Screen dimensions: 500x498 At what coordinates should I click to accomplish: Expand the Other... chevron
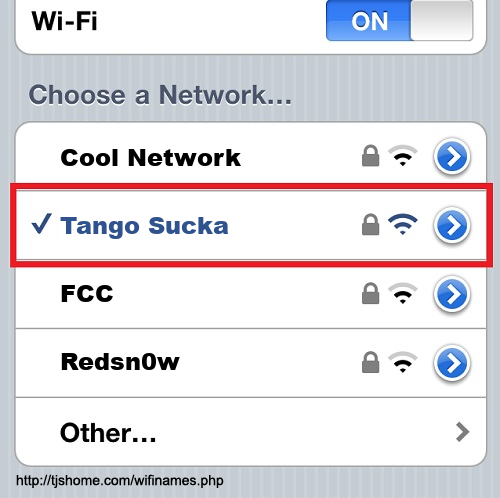462,432
